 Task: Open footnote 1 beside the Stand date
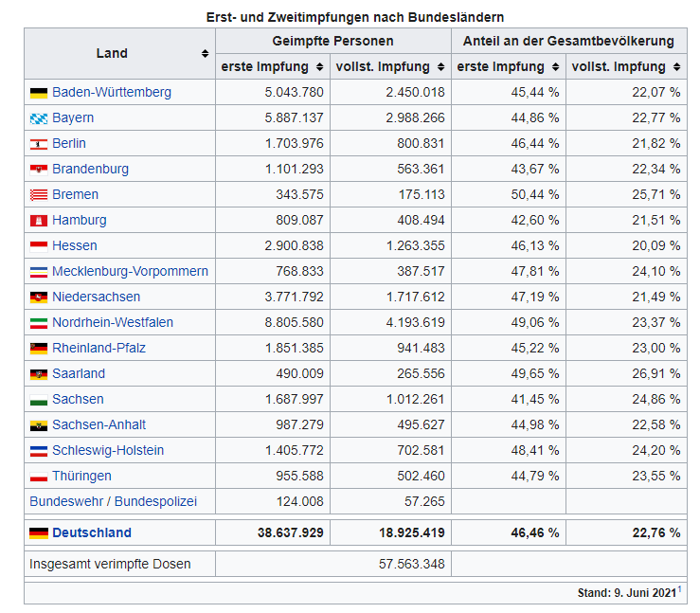pos(679,589)
